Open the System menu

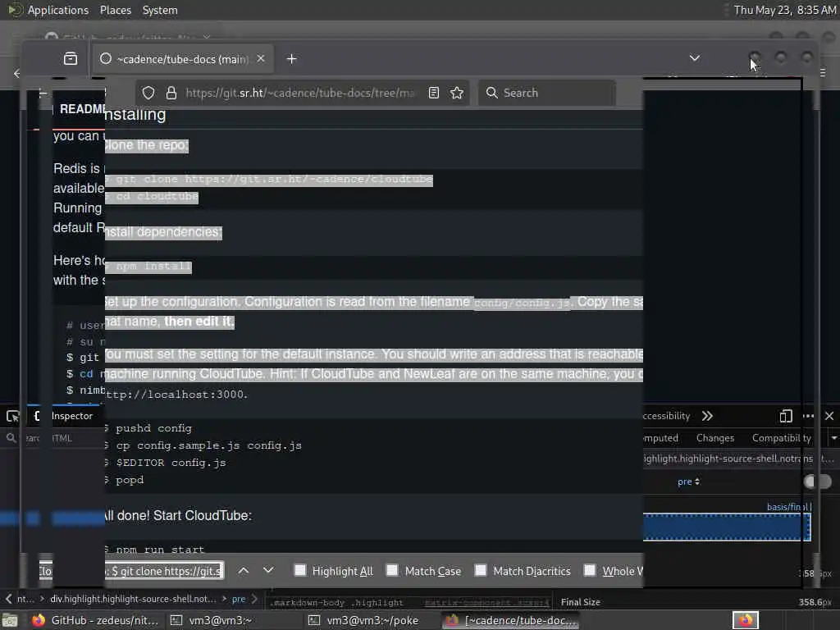160,10
